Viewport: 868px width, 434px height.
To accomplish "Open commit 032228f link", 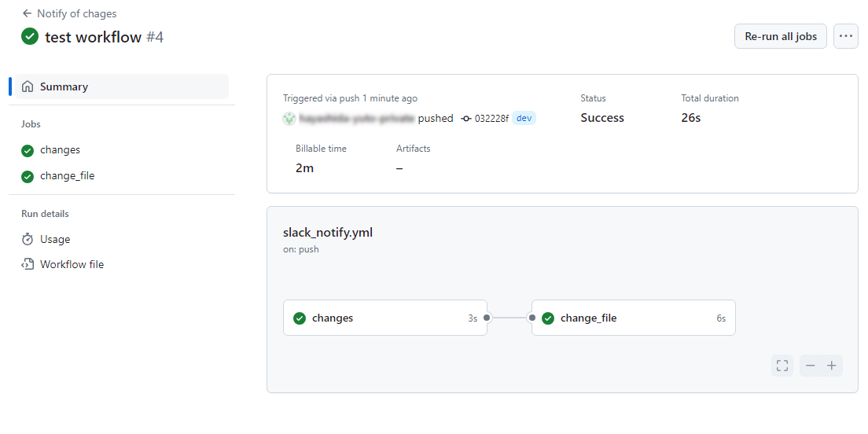I will (491, 119).
